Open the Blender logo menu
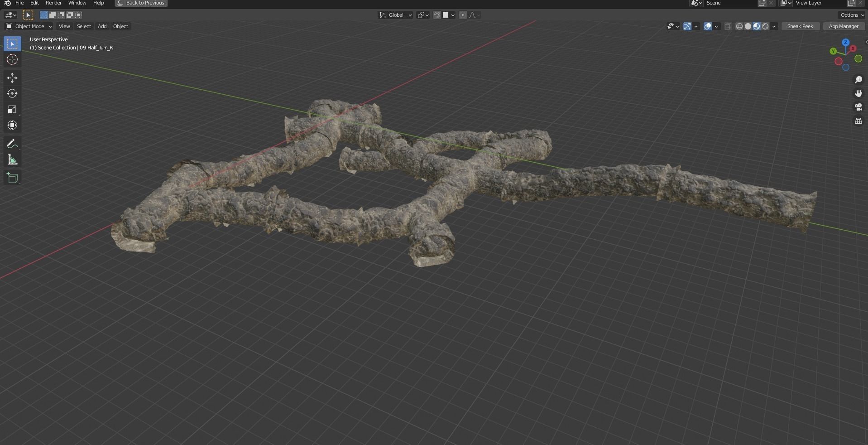The image size is (868, 445). click(x=7, y=3)
